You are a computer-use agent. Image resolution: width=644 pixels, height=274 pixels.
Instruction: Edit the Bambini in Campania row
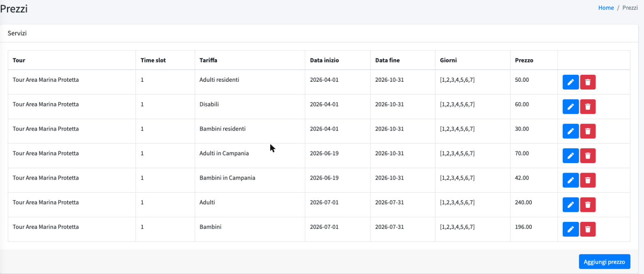(x=570, y=180)
